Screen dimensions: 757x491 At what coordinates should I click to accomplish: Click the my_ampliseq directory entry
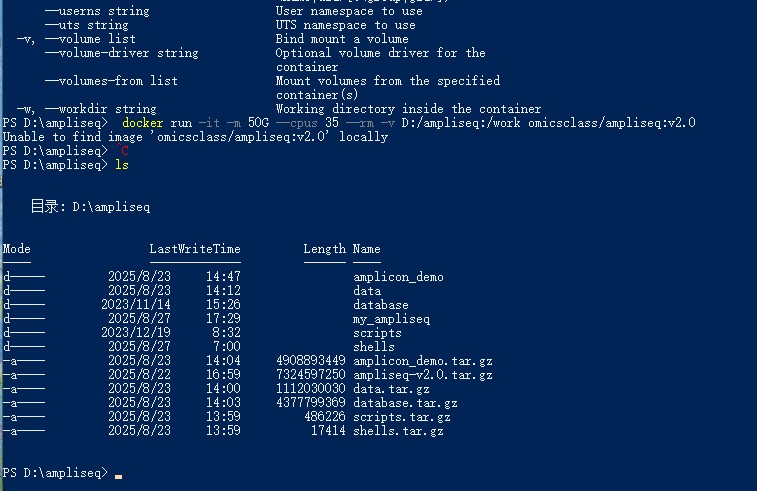coord(392,319)
